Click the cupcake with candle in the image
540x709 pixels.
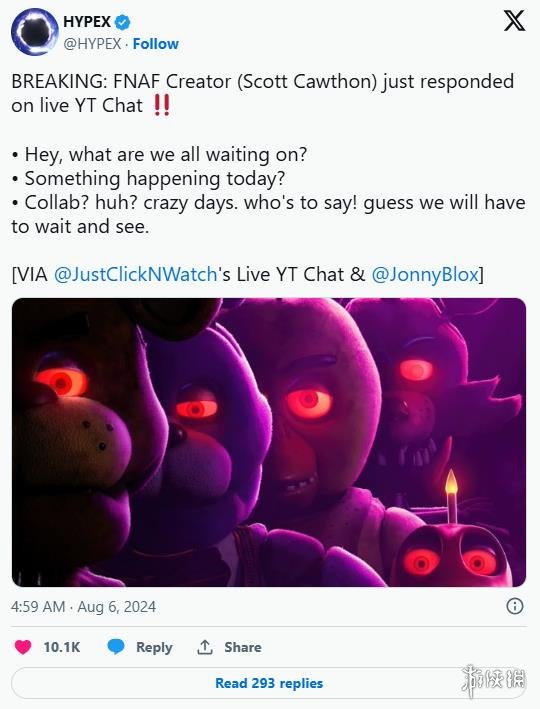451,543
